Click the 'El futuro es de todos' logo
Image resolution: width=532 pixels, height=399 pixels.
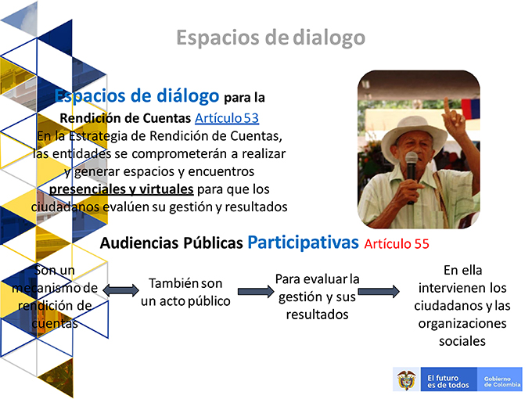pos(448,381)
